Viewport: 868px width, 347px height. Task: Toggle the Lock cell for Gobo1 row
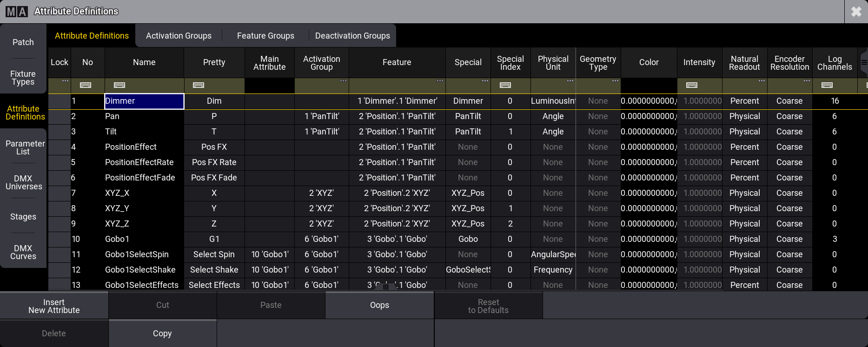click(x=60, y=239)
